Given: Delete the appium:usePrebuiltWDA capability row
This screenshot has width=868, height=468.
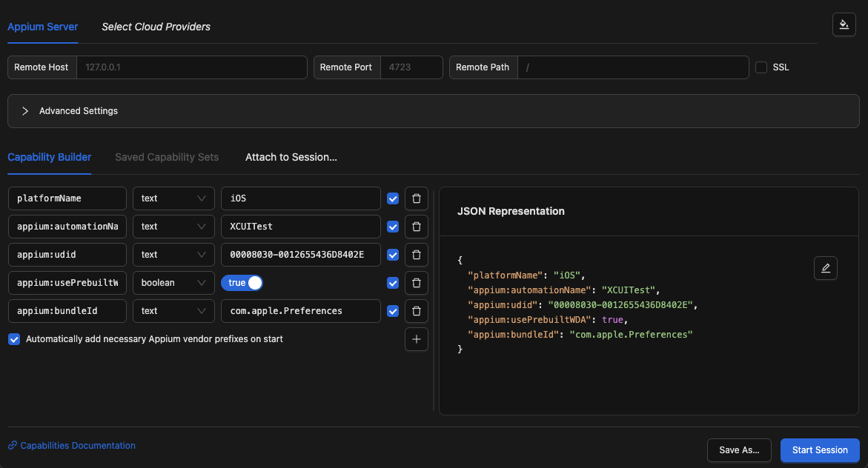Looking at the screenshot, I should 416,282.
